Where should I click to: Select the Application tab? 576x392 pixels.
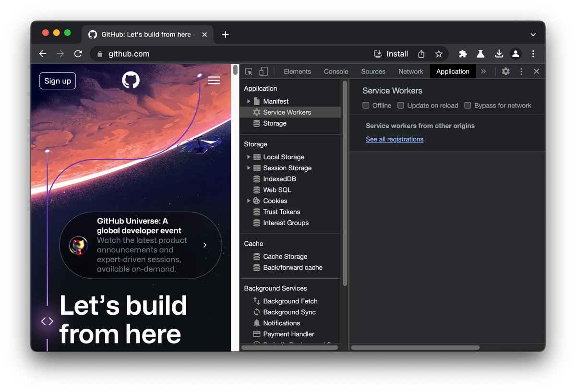[x=453, y=71]
